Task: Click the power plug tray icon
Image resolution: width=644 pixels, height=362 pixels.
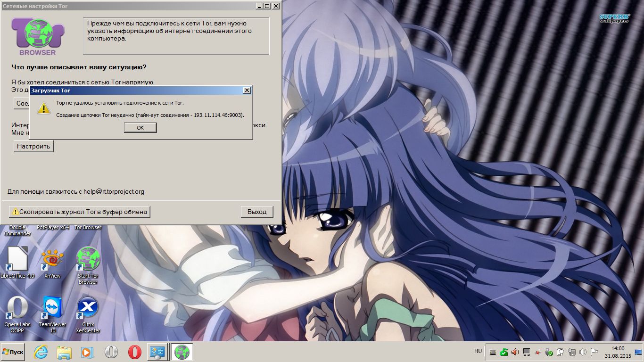Action: pyautogui.click(x=560, y=352)
